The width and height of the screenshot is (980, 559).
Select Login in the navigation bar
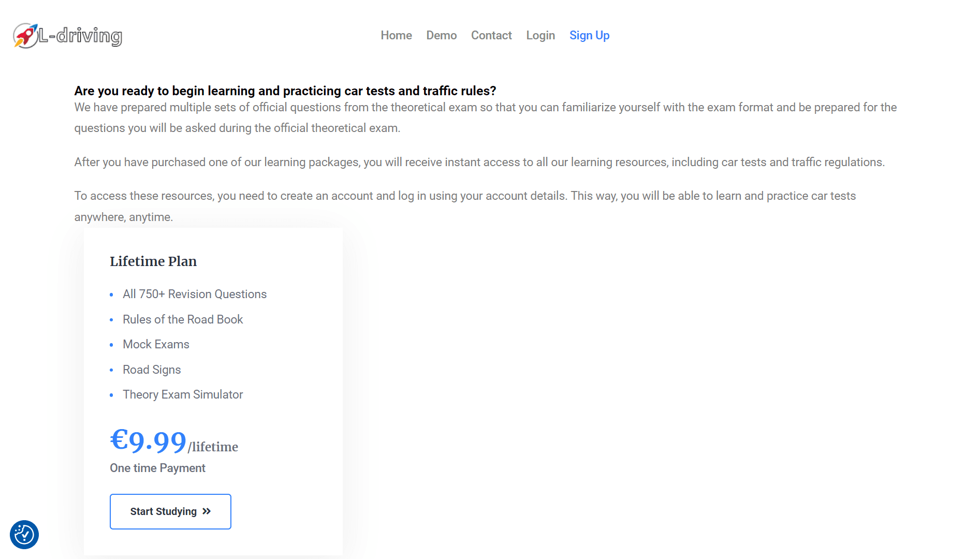(540, 35)
